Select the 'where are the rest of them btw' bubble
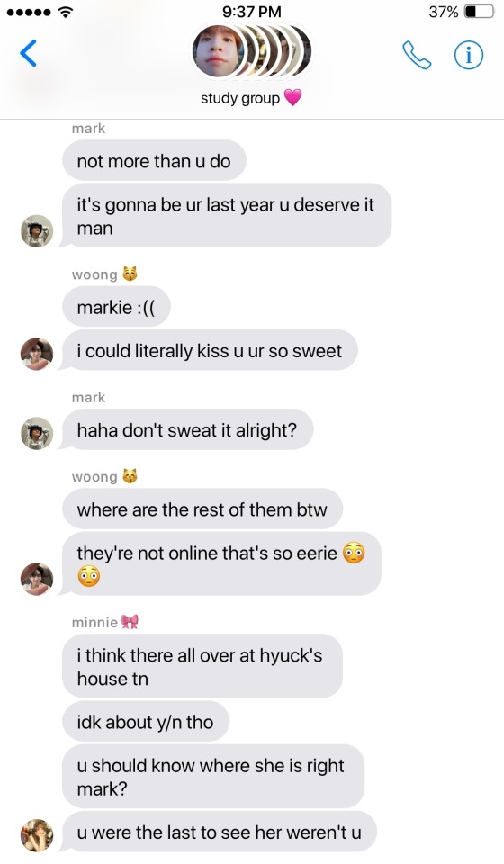This screenshot has height=864, width=504. [x=202, y=509]
